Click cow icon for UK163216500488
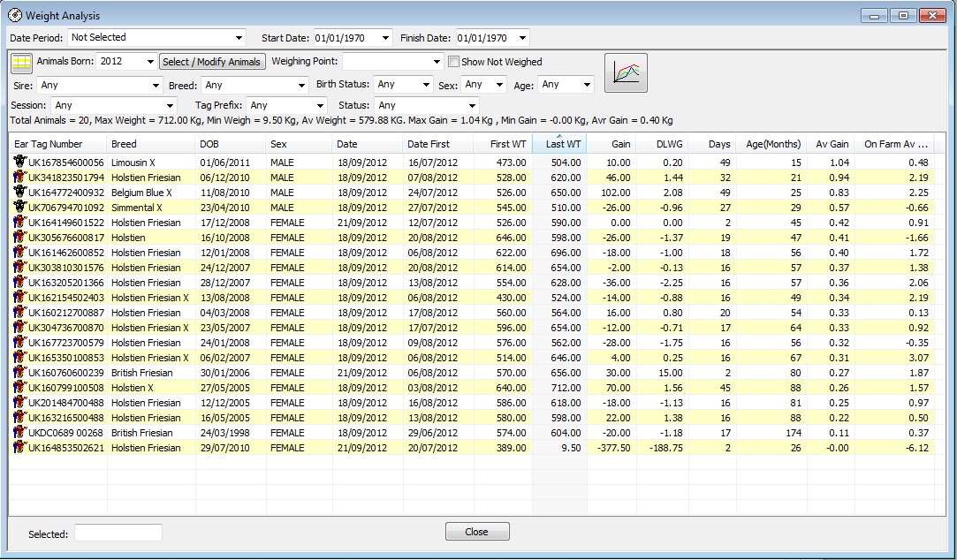The image size is (957, 560). [20, 417]
